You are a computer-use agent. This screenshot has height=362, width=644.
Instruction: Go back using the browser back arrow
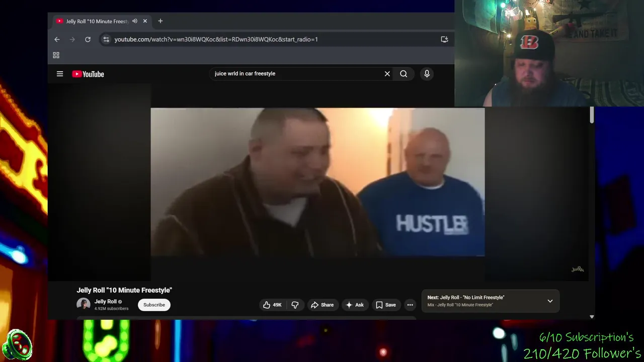[x=57, y=39]
